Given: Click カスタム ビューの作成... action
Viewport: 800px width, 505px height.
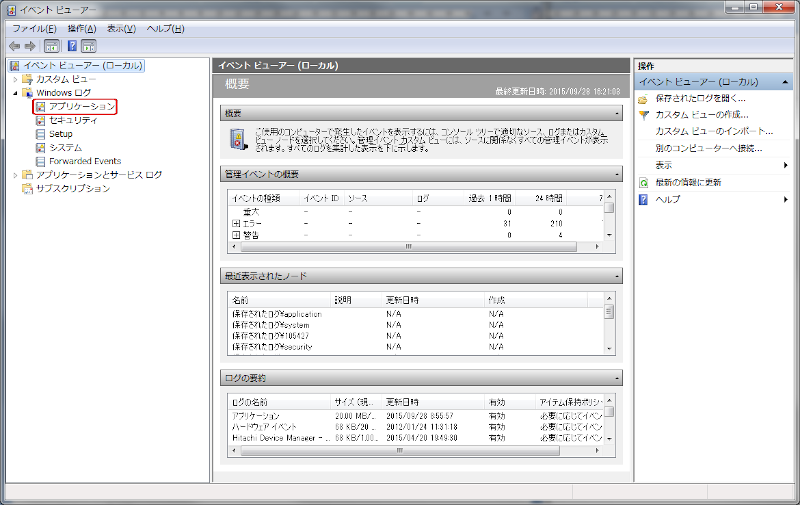Looking at the screenshot, I should coord(702,115).
